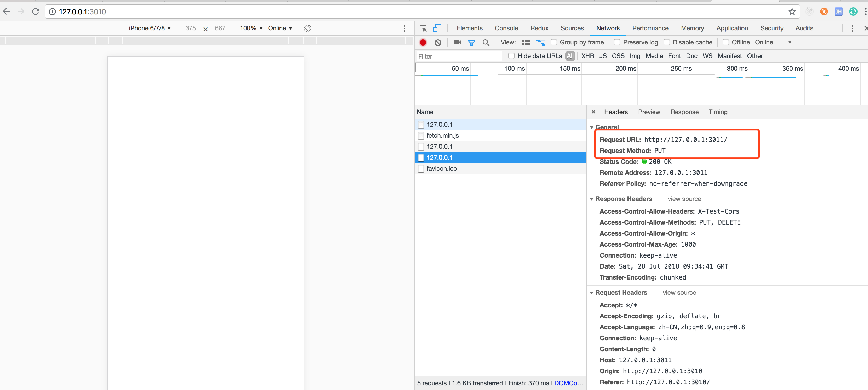Bookmark page with star icon
This screenshot has width=868, height=390.
point(792,12)
